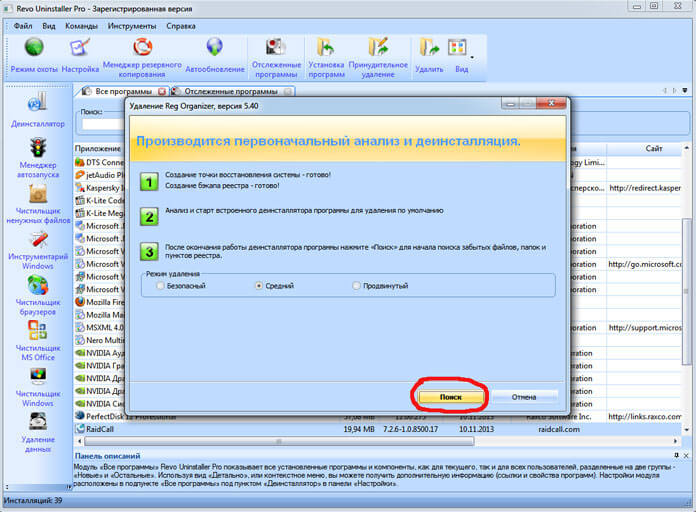The height and width of the screenshot is (512, 696).
Task: Click the Удалить toolbar icon
Action: pyautogui.click(x=429, y=48)
